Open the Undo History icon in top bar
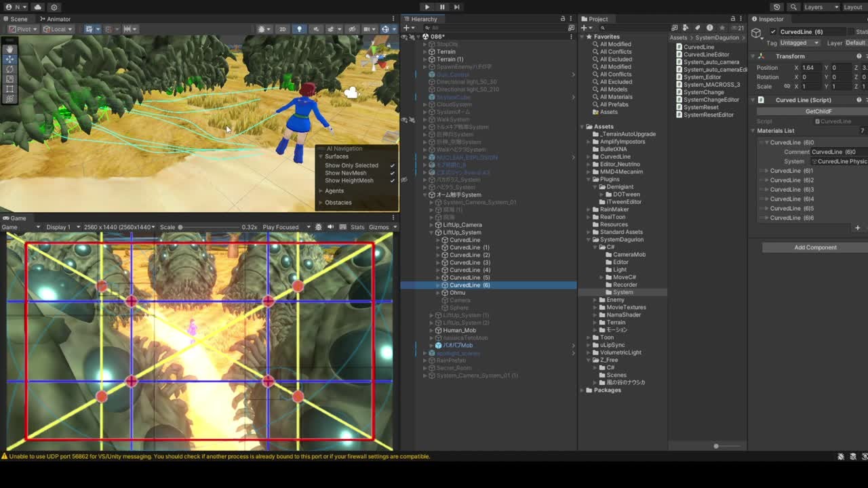Screen dimensions: 868x488 (776, 7)
